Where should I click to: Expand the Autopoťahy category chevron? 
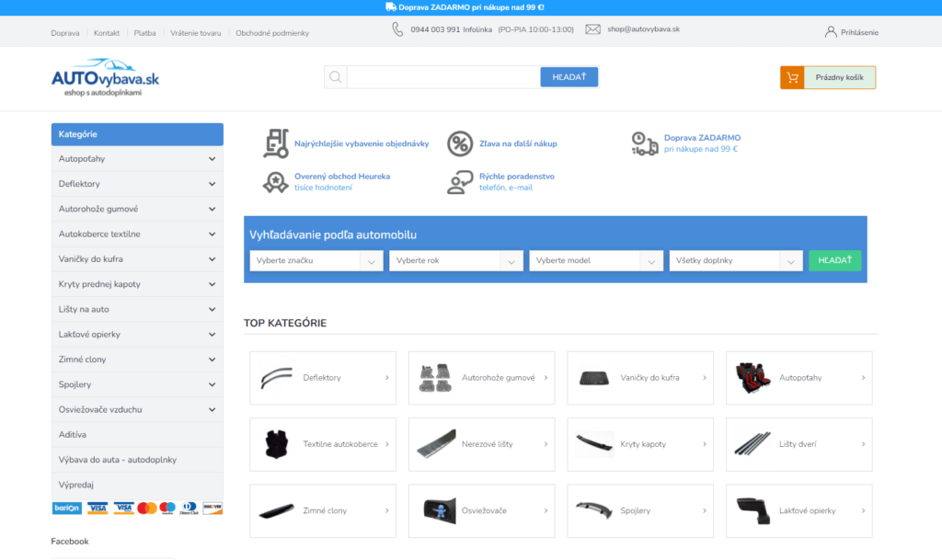point(212,159)
